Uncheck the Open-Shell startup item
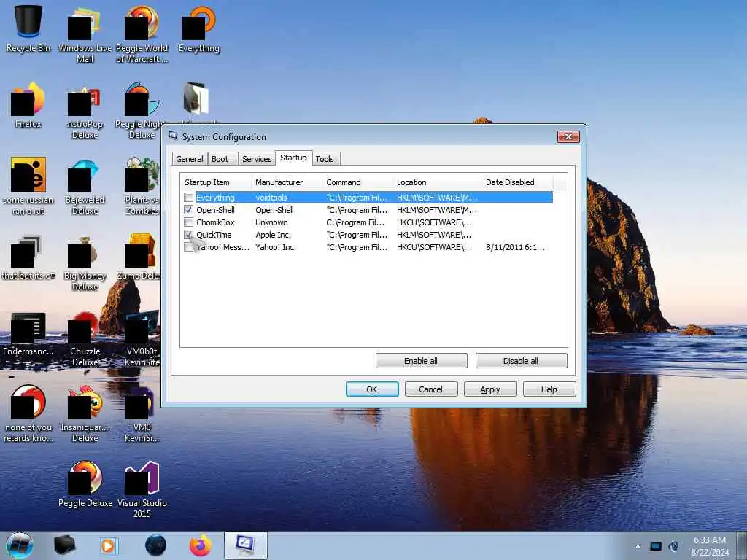Viewport: 747px width, 560px height. (x=189, y=209)
